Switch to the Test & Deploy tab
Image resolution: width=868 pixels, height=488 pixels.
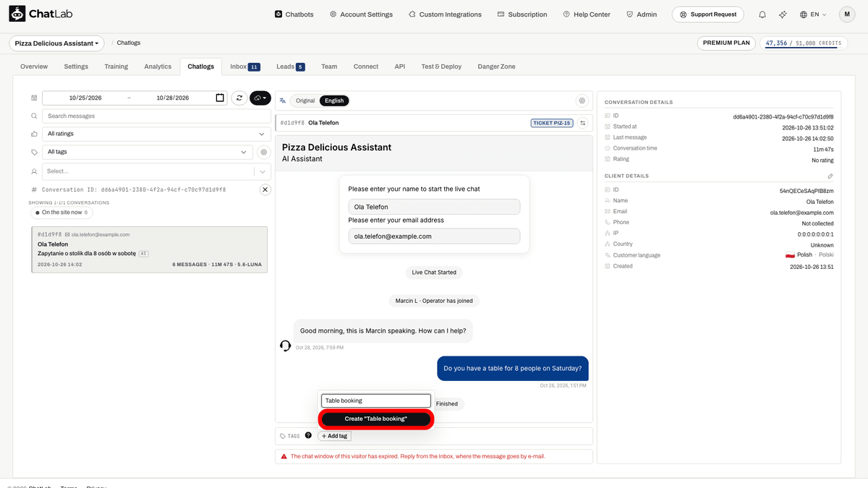pyautogui.click(x=441, y=67)
